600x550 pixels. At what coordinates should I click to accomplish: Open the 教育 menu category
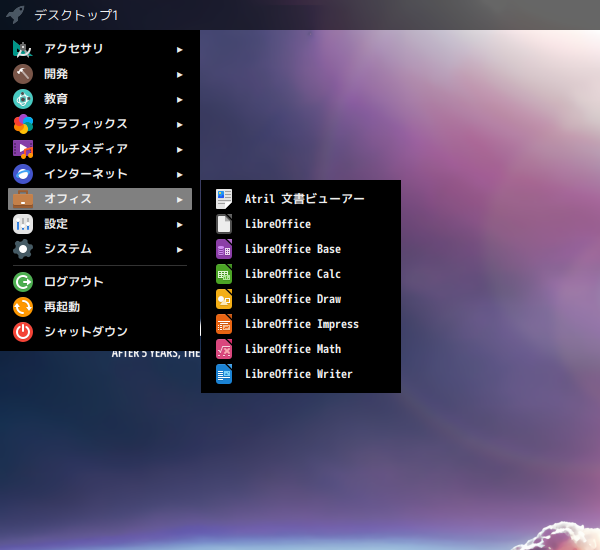coord(100,99)
